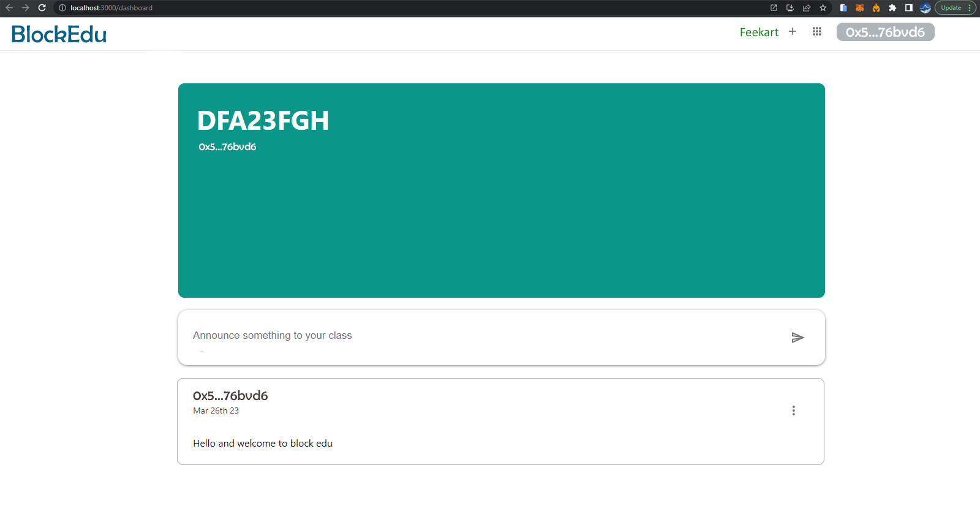Image resolution: width=980 pixels, height=522 pixels.
Task: Open the apps grid icon
Action: (816, 31)
